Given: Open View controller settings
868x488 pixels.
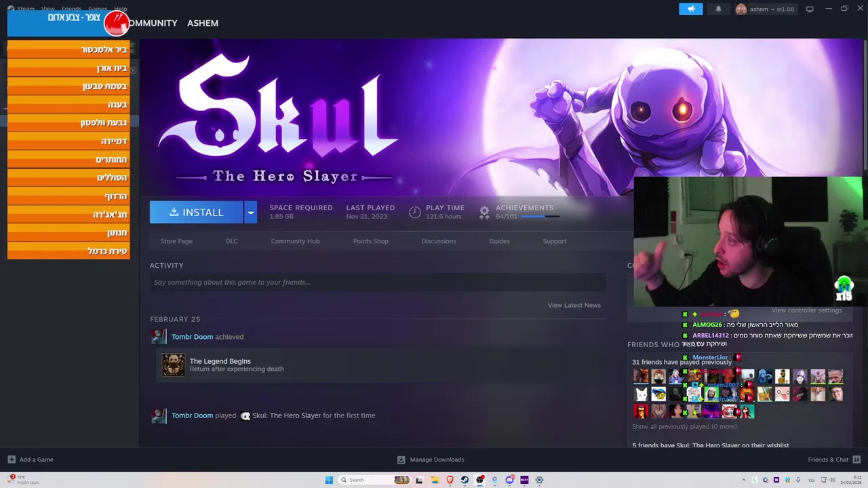Looking at the screenshot, I should tap(807, 310).
